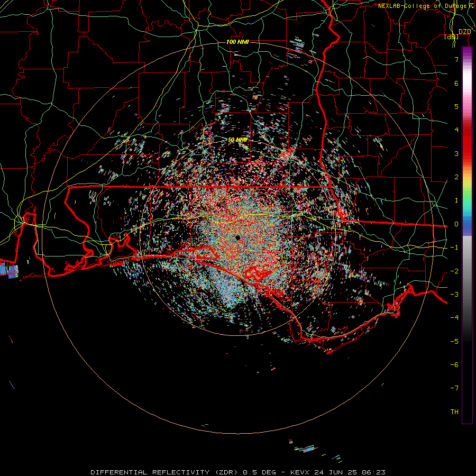Click the '0' value on the color scale
476x476 pixels.
(x=456, y=224)
